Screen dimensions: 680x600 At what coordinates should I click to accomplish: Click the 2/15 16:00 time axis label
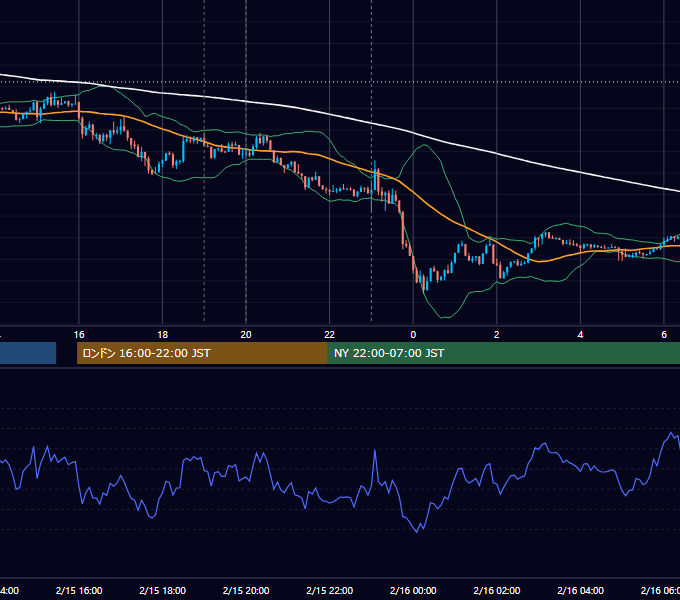79,590
